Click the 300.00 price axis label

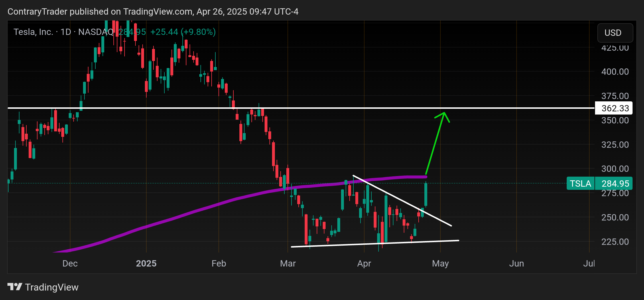615,169
